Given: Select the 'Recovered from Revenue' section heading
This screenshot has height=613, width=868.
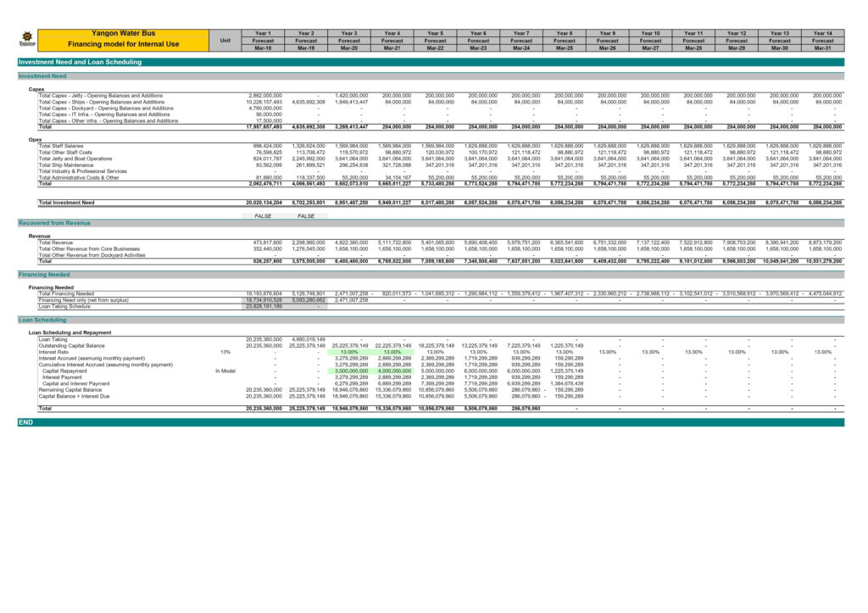Looking at the screenshot, I should pos(54,223).
